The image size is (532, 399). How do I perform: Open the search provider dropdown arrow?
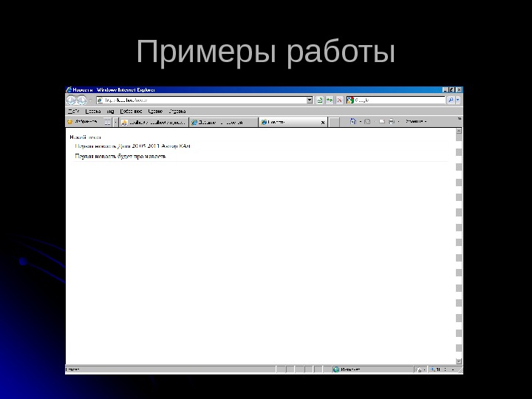(457, 100)
